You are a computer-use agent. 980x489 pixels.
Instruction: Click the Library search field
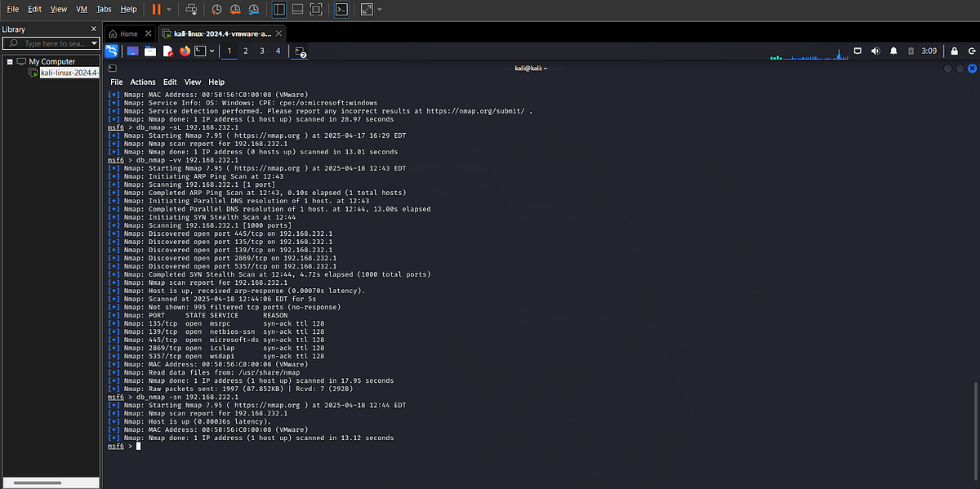tap(51, 43)
